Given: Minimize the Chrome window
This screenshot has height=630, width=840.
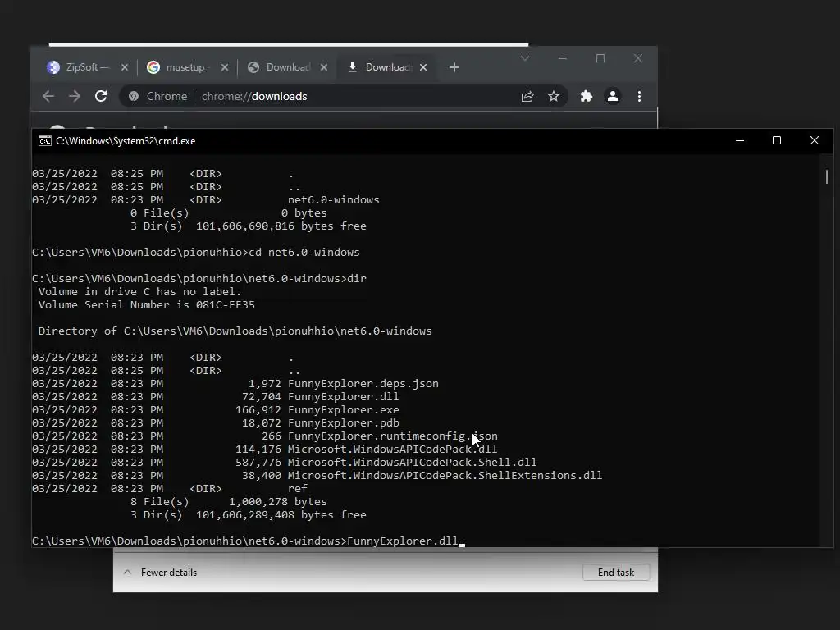Looking at the screenshot, I should (x=563, y=58).
